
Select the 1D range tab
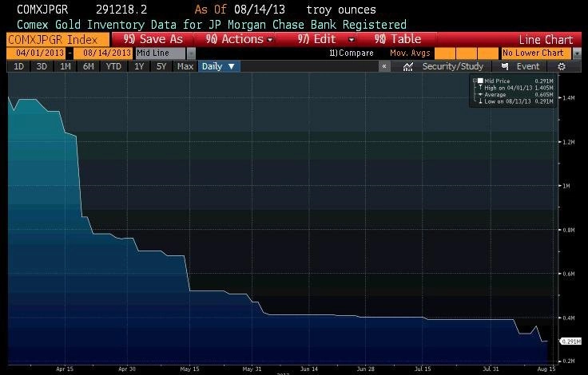tap(18, 67)
